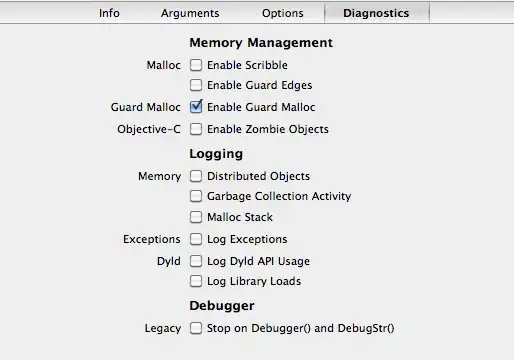Click the Malloc Stack label text
514x360 pixels.
(x=240, y=217)
